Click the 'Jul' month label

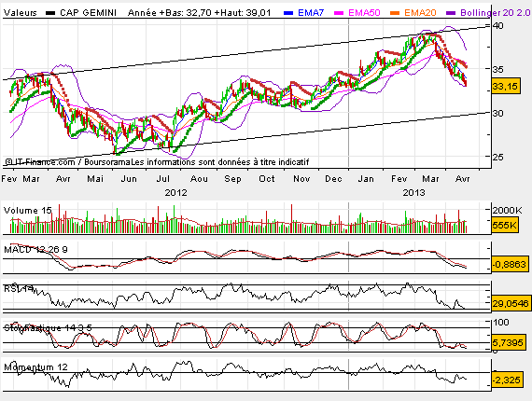tap(162, 179)
